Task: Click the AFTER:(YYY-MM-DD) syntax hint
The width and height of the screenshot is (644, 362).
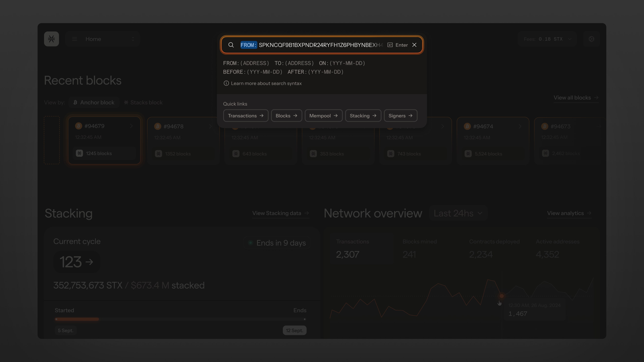Action: coord(315,72)
